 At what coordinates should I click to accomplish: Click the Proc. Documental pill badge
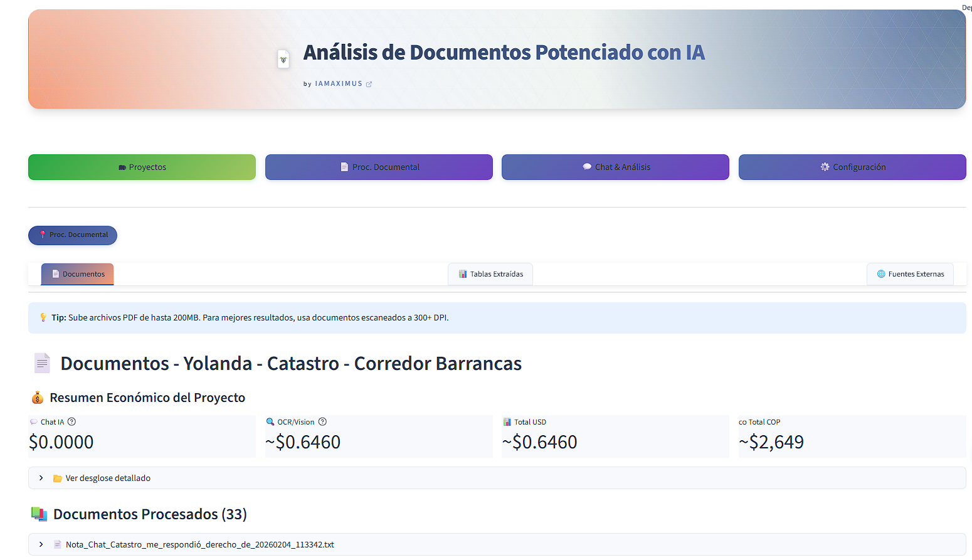(73, 235)
